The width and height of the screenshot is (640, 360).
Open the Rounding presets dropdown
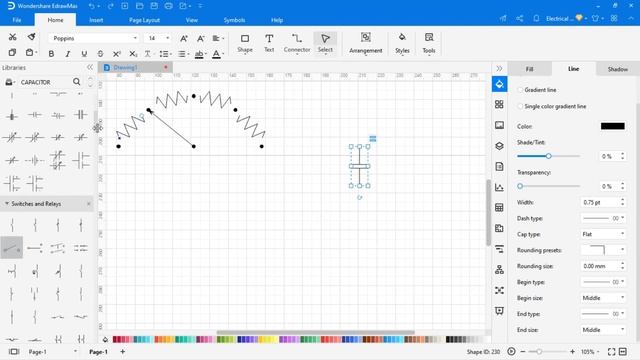pyautogui.click(x=603, y=250)
